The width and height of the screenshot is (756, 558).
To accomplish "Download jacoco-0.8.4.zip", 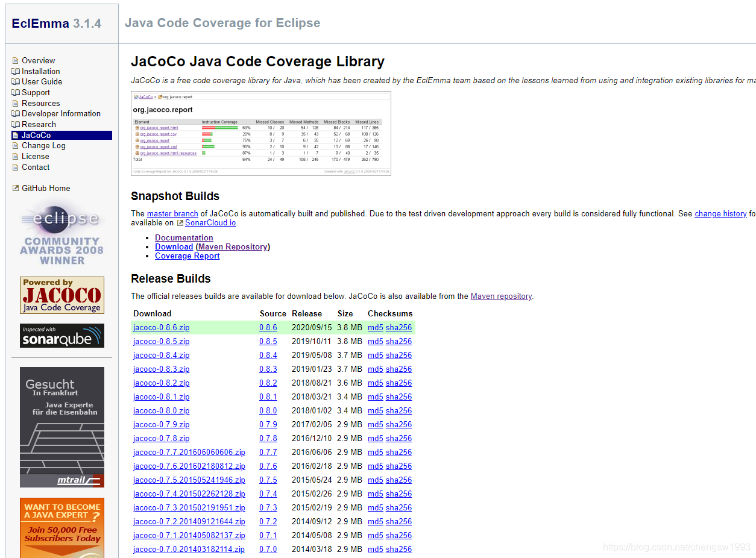I will tap(161, 355).
